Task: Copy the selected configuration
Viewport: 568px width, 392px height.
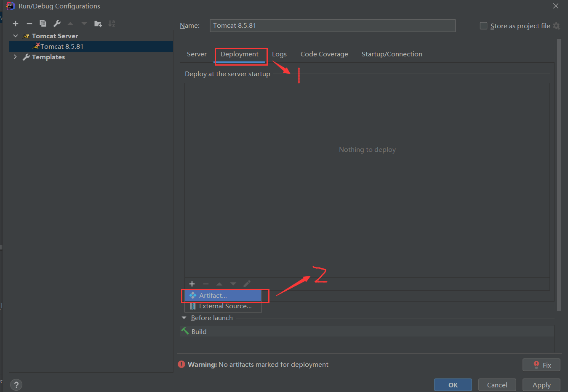Action: (43, 24)
